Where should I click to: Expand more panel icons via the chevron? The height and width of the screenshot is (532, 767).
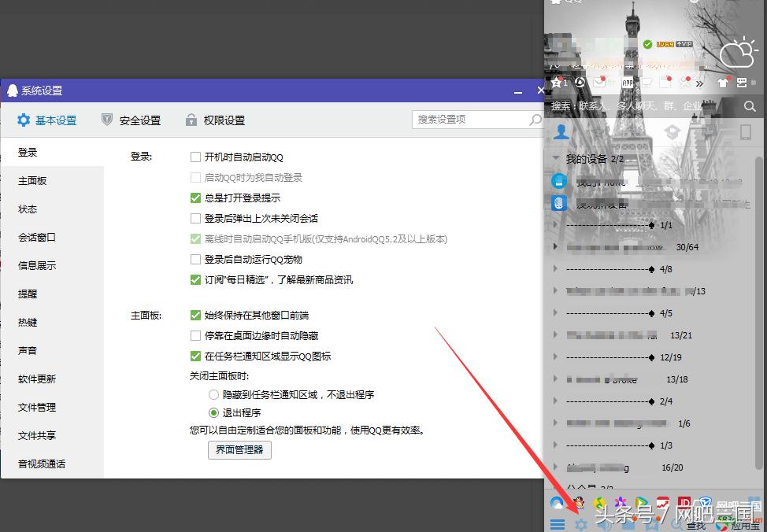699,82
